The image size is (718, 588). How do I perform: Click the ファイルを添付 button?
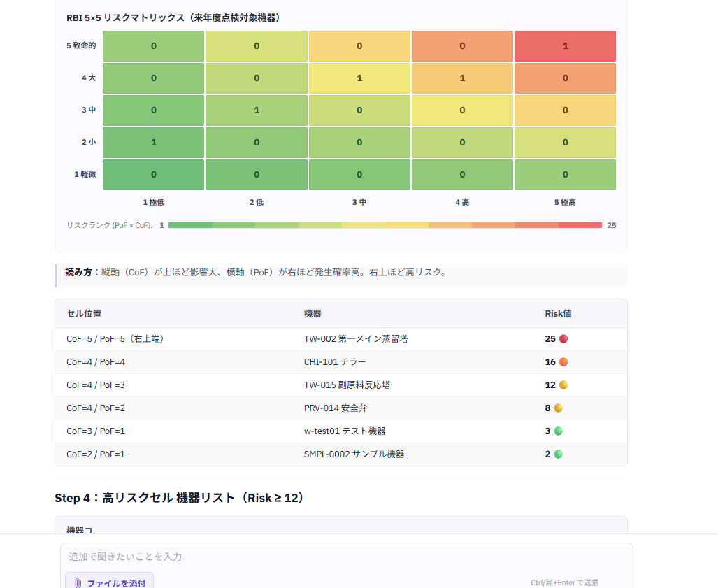click(110, 582)
